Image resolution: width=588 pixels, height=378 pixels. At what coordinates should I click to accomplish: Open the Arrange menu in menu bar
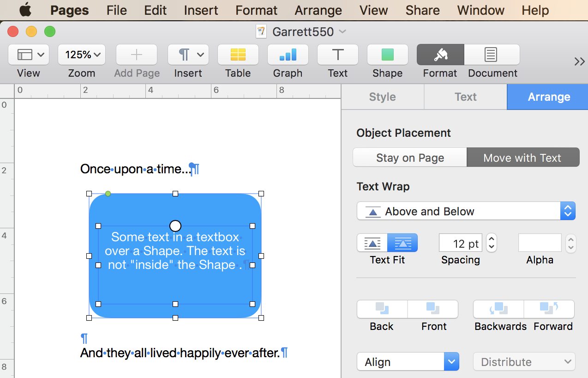point(318,10)
